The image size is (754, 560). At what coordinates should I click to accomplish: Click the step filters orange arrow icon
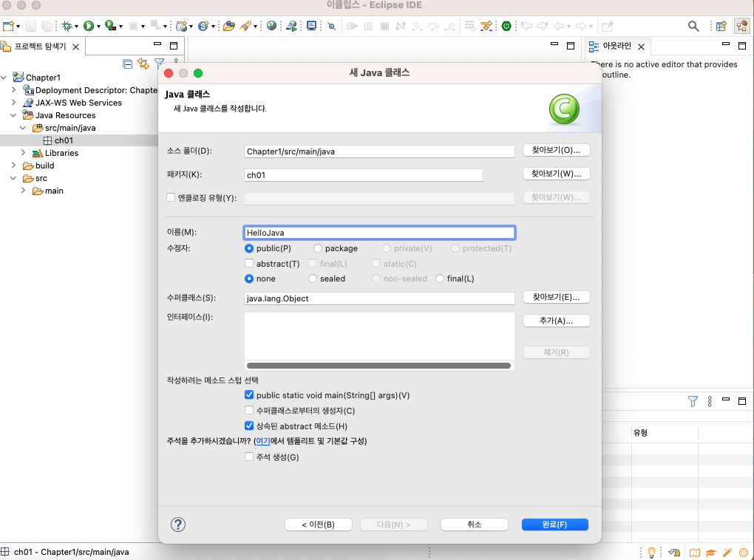(x=486, y=26)
